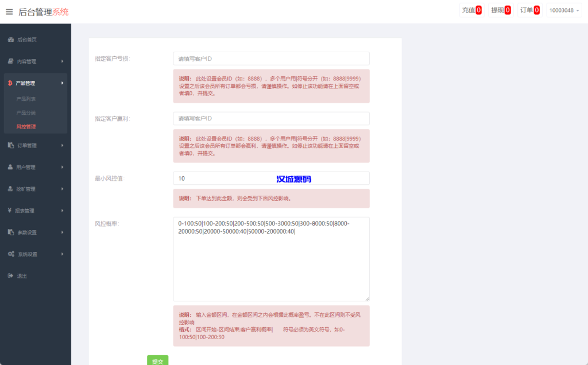588x365 pixels.
Task: Click the gears icon for 系统设置
Action: pos(11,254)
